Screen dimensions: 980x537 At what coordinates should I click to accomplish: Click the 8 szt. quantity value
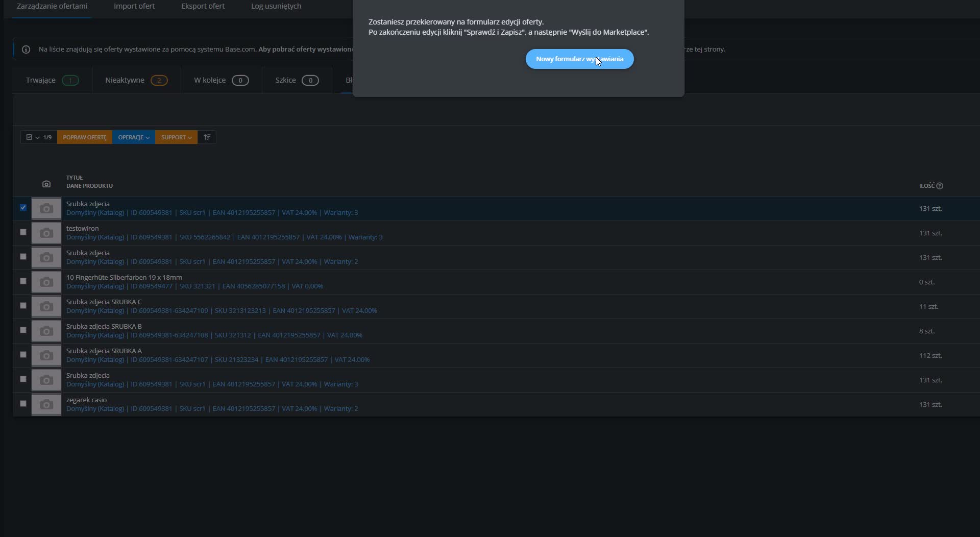click(927, 331)
